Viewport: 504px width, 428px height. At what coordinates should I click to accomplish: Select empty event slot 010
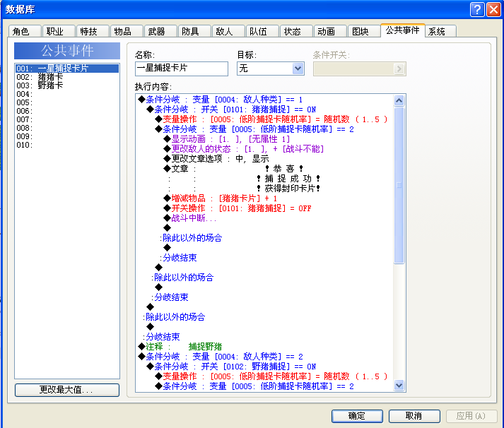coord(67,145)
